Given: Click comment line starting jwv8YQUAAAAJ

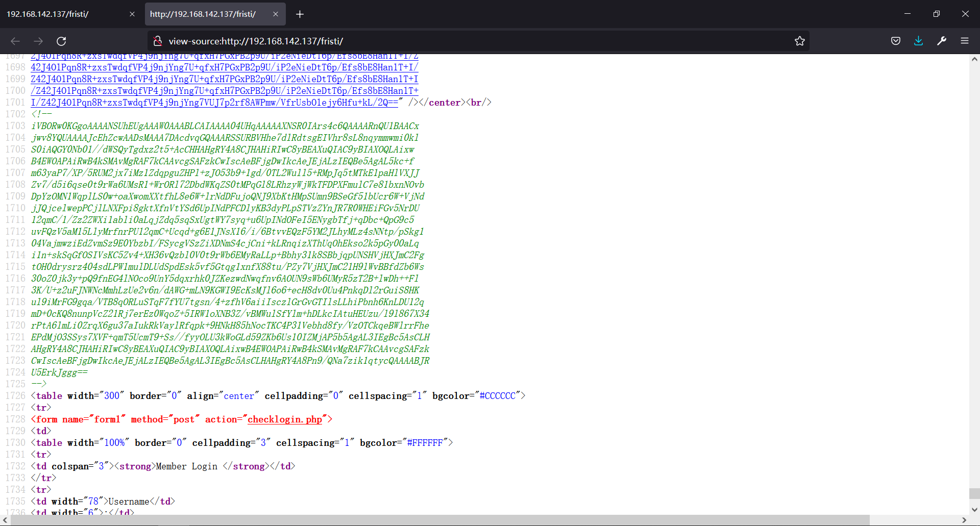Looking at the screenshot, I should [x=225, y=138].
